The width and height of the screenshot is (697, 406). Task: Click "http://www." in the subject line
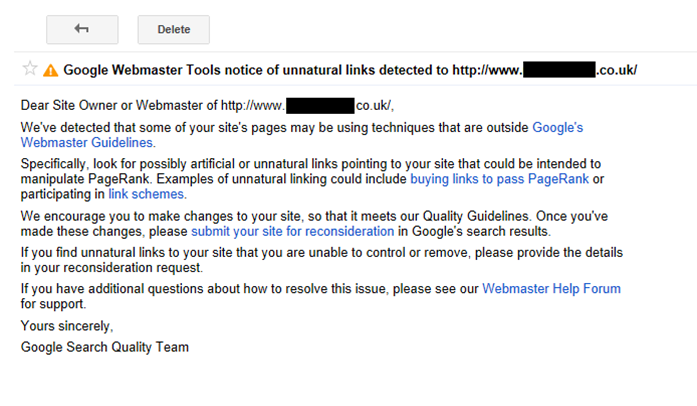[487, 70]
